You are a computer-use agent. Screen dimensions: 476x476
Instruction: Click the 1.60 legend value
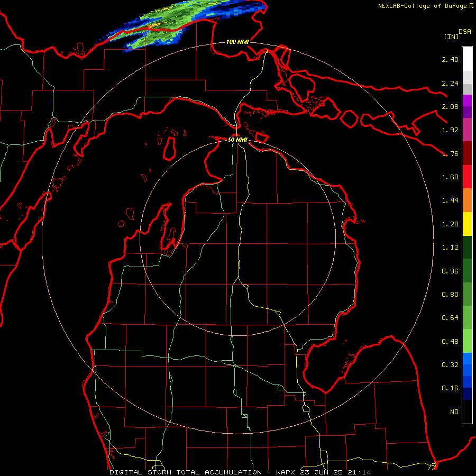coord(450,177)
